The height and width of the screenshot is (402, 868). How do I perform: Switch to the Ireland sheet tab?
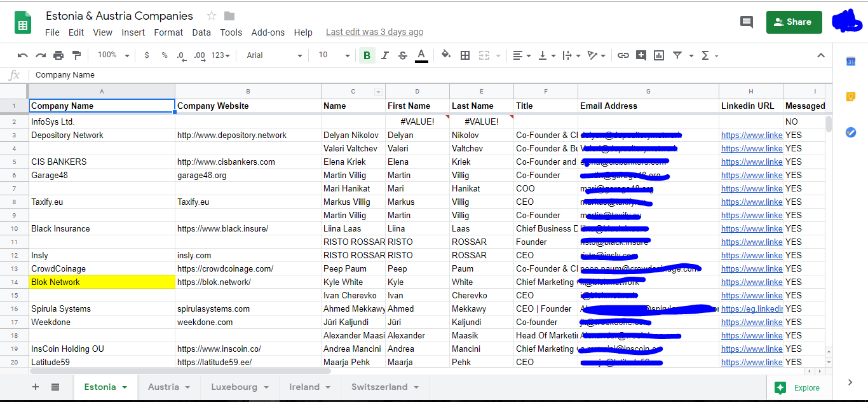310,387
